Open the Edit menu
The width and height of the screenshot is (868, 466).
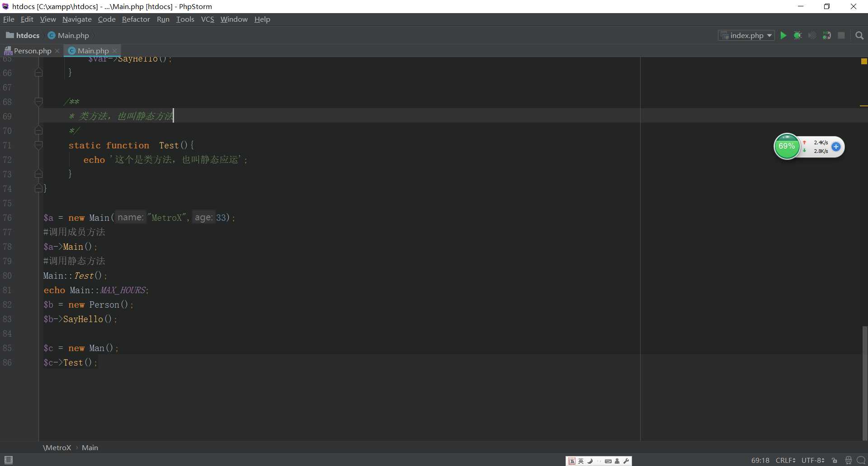(27, 19)
